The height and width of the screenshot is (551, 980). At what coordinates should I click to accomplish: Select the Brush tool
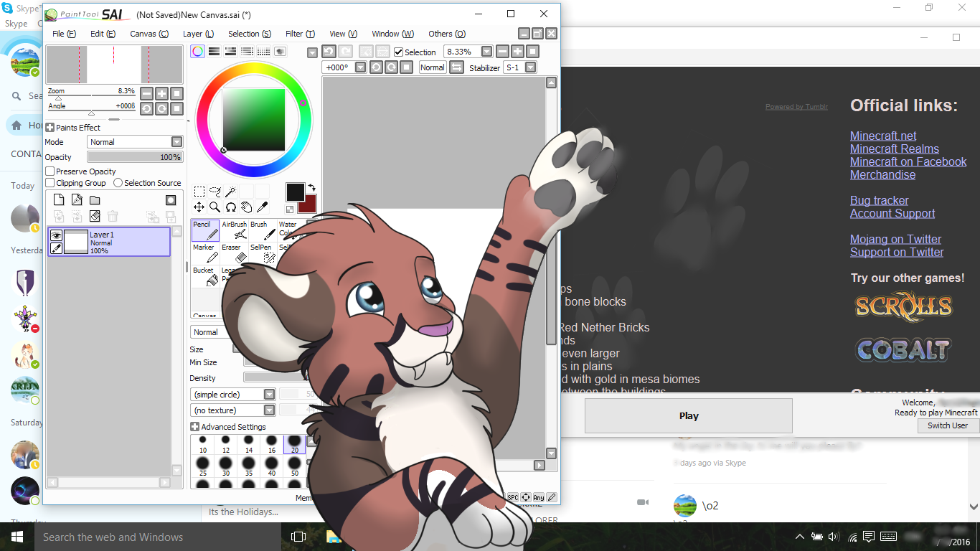[x=263, y=230]
